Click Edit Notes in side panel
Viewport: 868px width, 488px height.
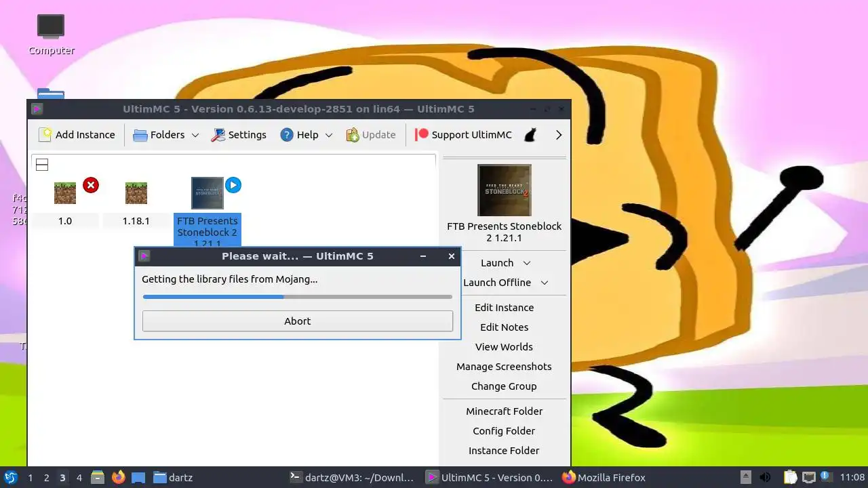pos(504,327)
